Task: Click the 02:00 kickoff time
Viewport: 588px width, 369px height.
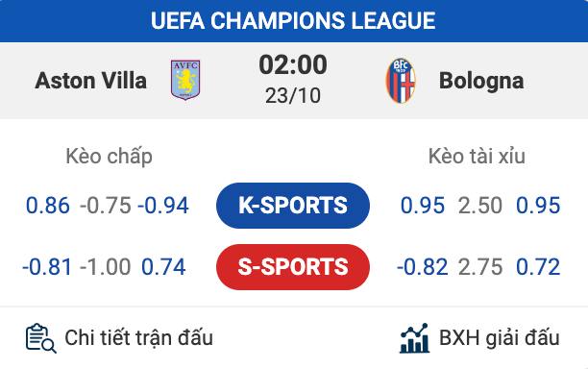Action: click(293, 65)
